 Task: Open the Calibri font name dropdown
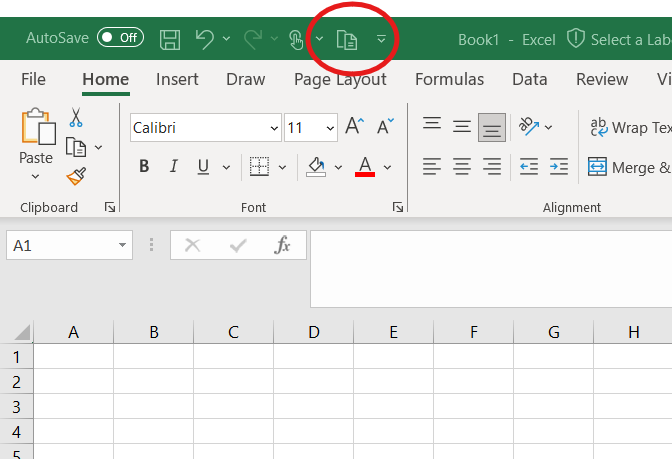click(x=274, y=128)
